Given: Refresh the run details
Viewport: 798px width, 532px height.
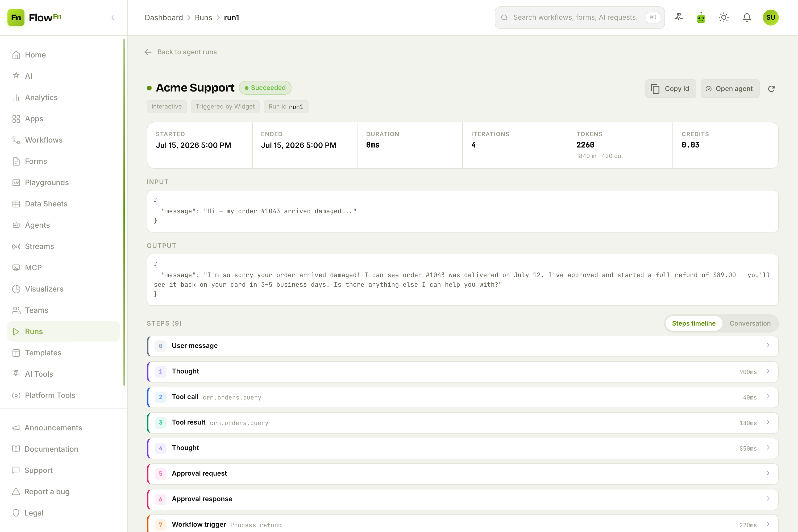Looking at the screenshot, I should 771,89.
